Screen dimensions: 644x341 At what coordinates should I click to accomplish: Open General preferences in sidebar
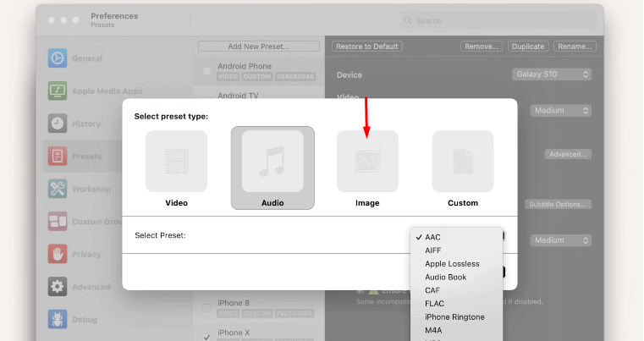(x=86, y=58)
